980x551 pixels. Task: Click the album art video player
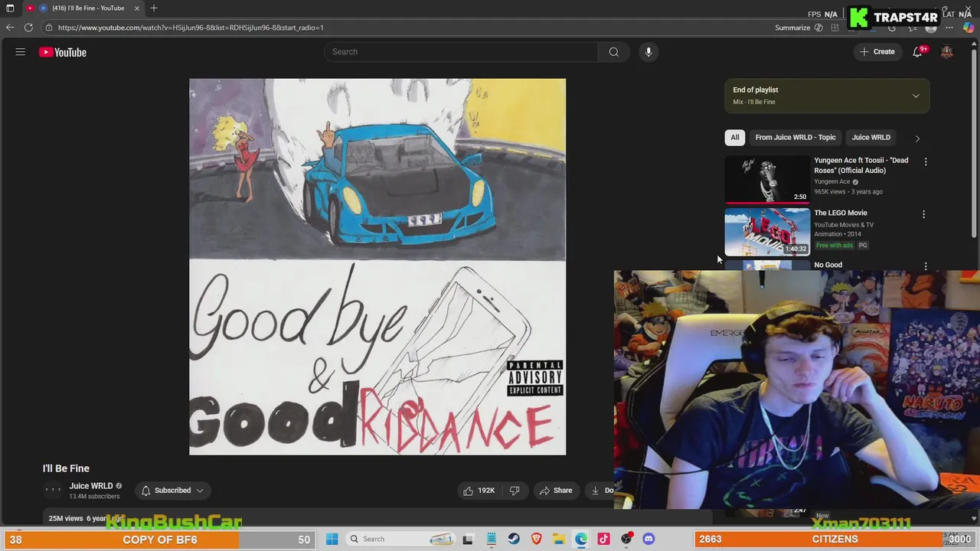tap(377, 266)
